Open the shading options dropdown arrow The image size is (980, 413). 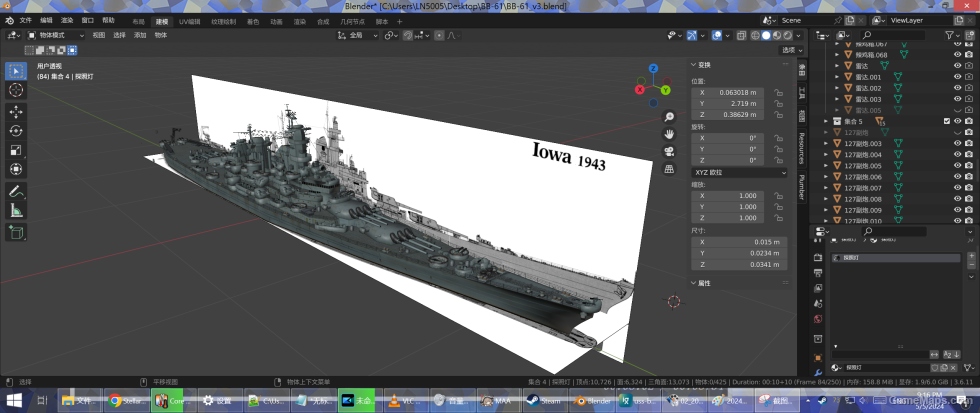pyautogui.click(x=798, y=36)
